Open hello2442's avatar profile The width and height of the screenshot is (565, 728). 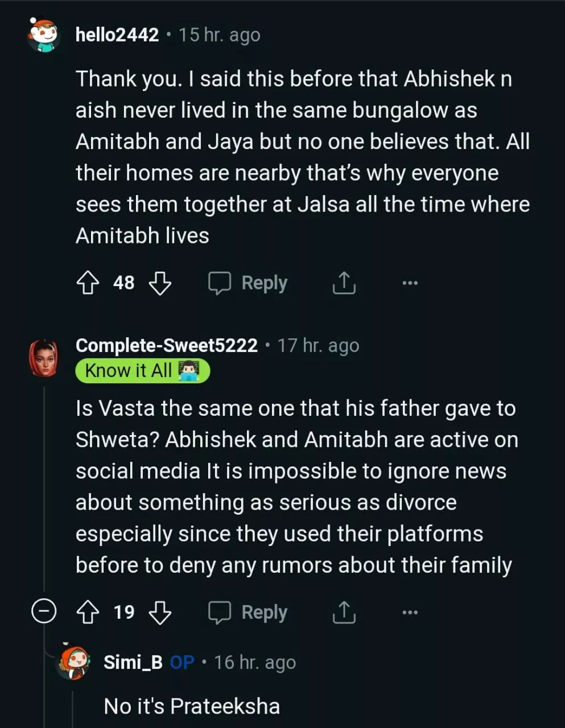44,35
